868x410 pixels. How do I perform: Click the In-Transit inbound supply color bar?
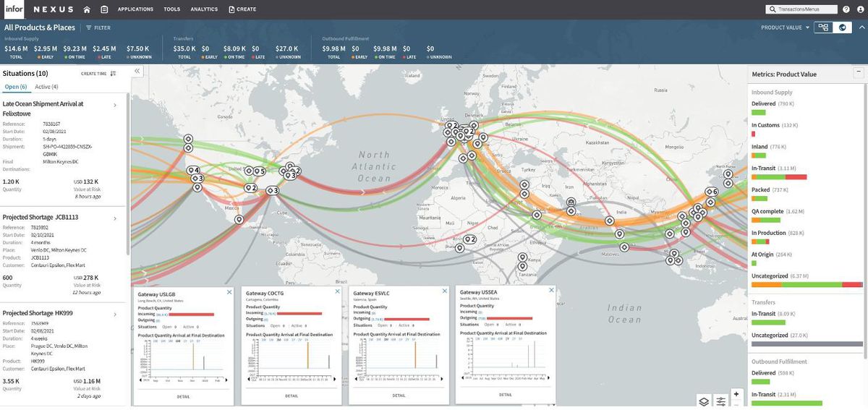(x=779, y=176)
